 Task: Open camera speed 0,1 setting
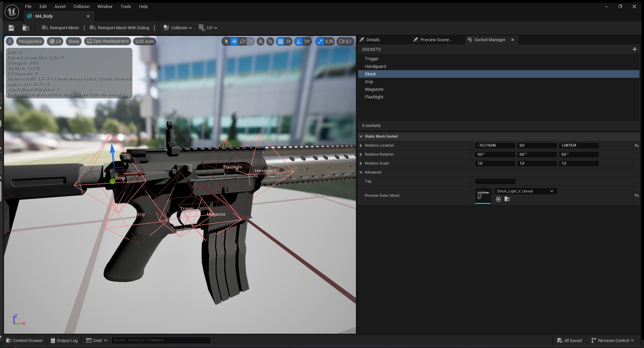(x=345, y=41)
